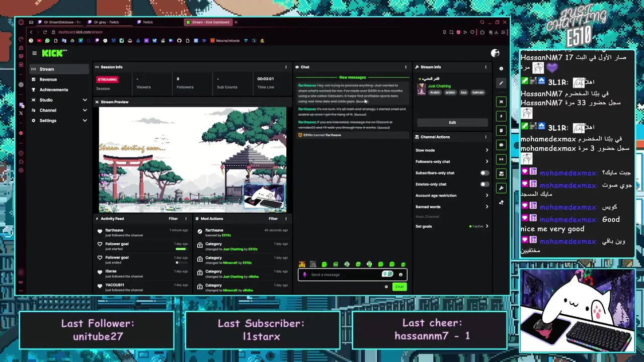Select Stream in the sidebar

tap(58, 69)
